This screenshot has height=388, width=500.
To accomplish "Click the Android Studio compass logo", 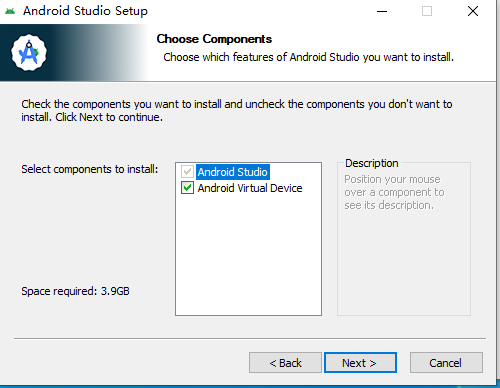I will coord(29,53).
